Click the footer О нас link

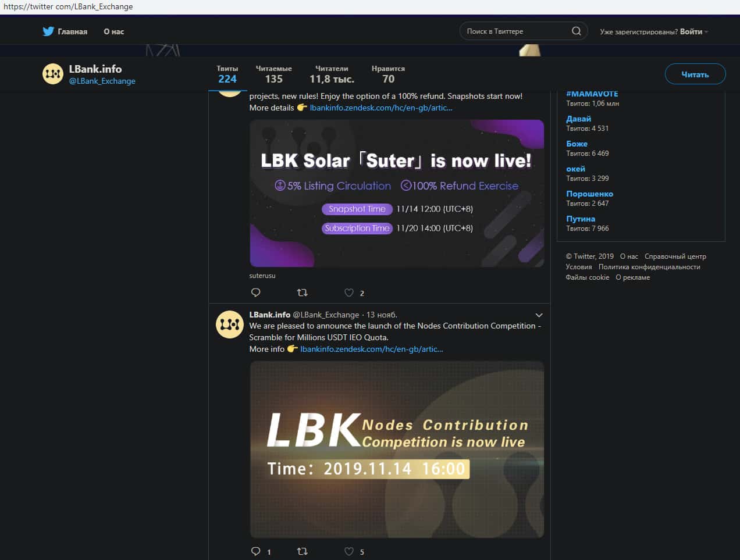pyautogui.click(x=629, y=256)
